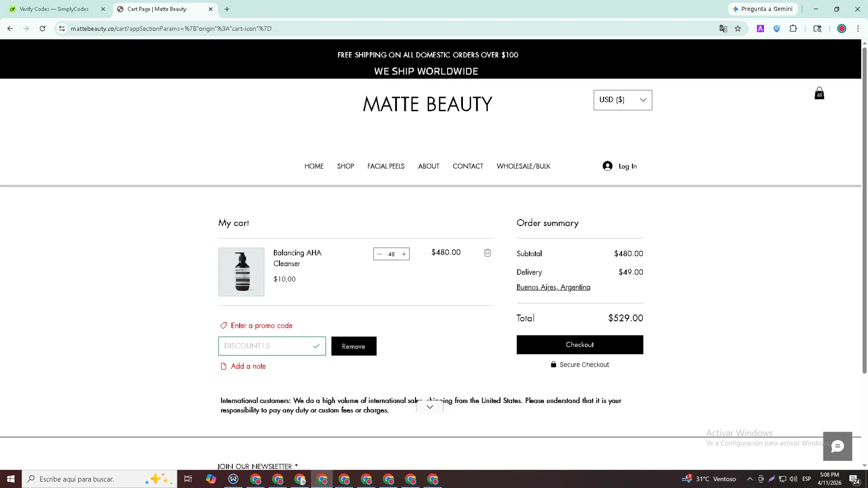Click the DISCOUNT15 promo code field
Screen dimensions: 868x488
click(x=272, y=346)
